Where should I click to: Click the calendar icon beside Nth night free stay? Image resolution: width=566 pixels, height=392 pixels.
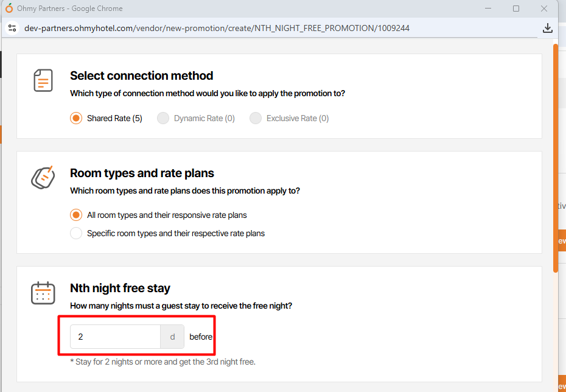click(43, 293)
